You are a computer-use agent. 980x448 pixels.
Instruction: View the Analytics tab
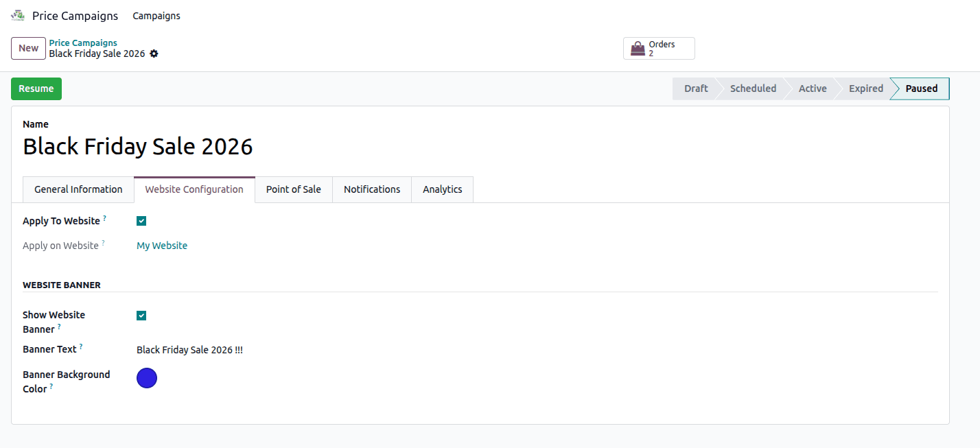click(x=442, y=189)
